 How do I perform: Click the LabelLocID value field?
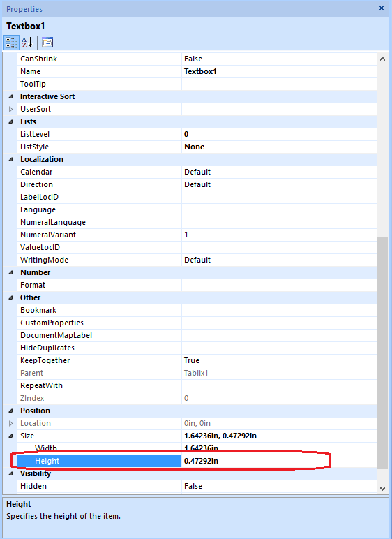point(279,198)
